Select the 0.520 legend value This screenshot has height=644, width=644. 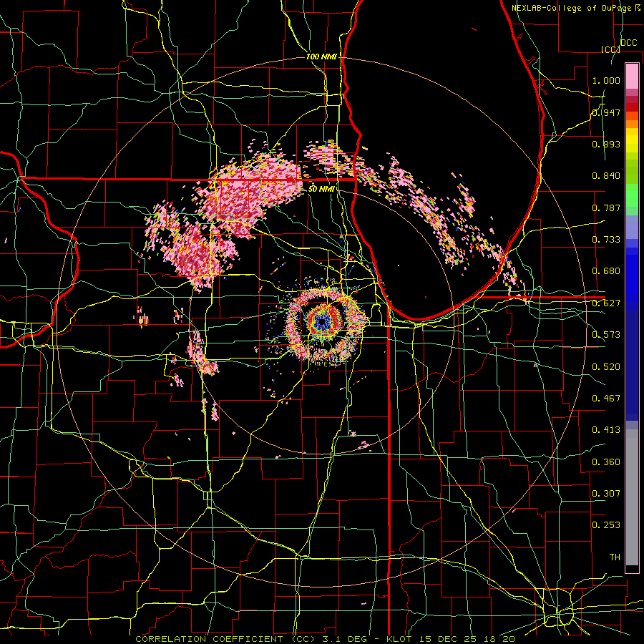[606, 367]
